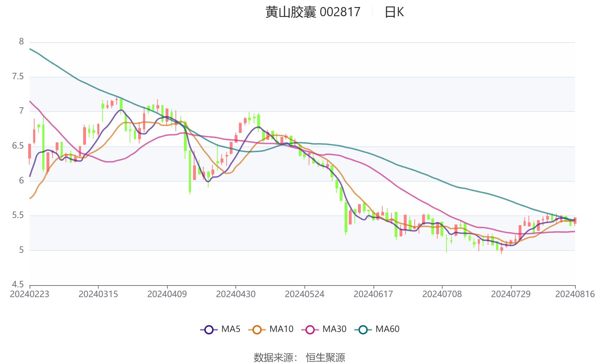Select the 20240524 x-axis date

point(304,294)
